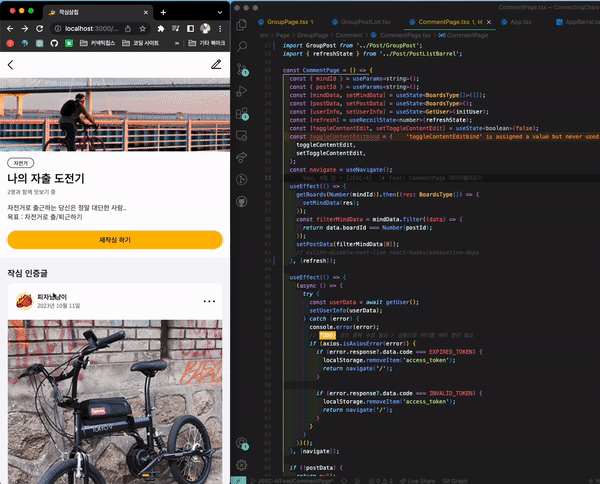Switch to App.tsx editor tab

tap(516, 22)
